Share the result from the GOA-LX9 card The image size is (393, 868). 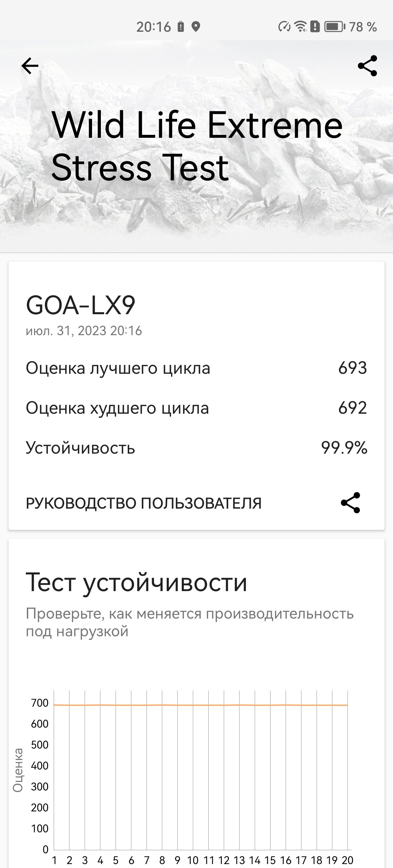[350, 503]
